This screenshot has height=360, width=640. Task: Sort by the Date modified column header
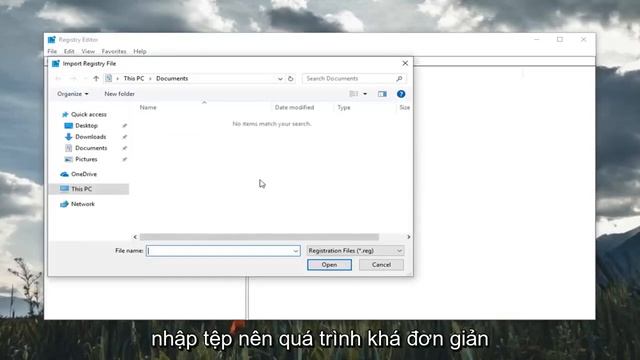click(294, 107)
